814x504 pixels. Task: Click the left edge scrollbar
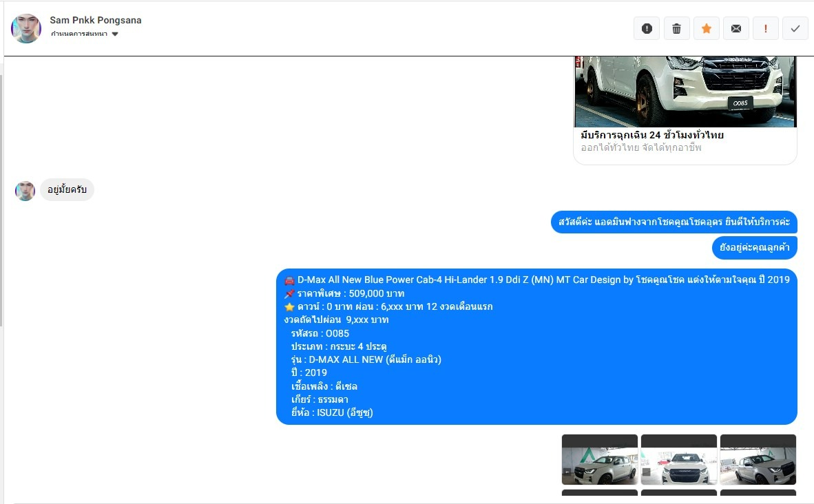1,201
